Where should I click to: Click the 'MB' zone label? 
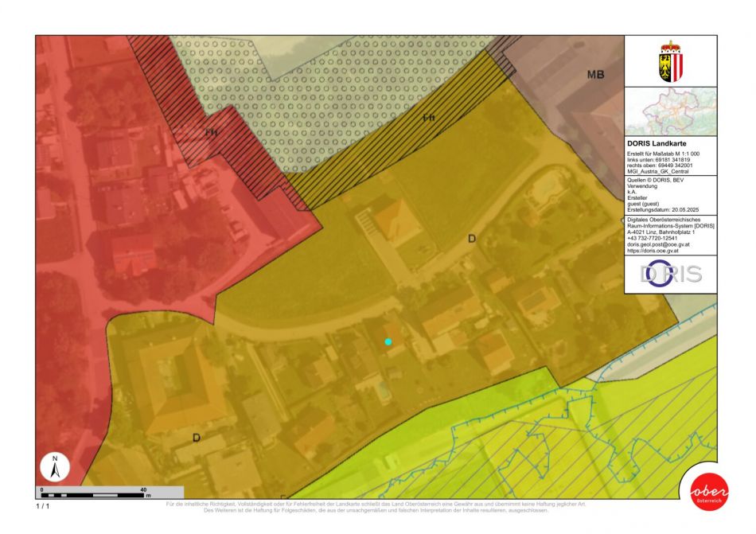coord(595,75)
